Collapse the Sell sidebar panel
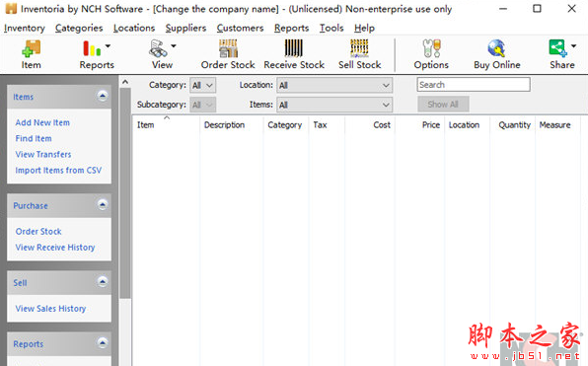The width and height of the screenshot is (588, 366). (103, 282)
